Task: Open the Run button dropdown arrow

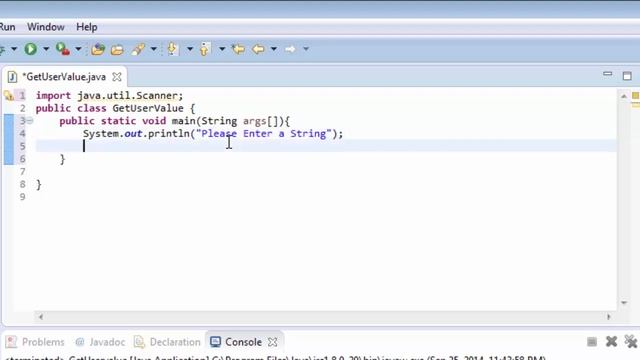Action: pyautogui.click(x=46, y=49)
